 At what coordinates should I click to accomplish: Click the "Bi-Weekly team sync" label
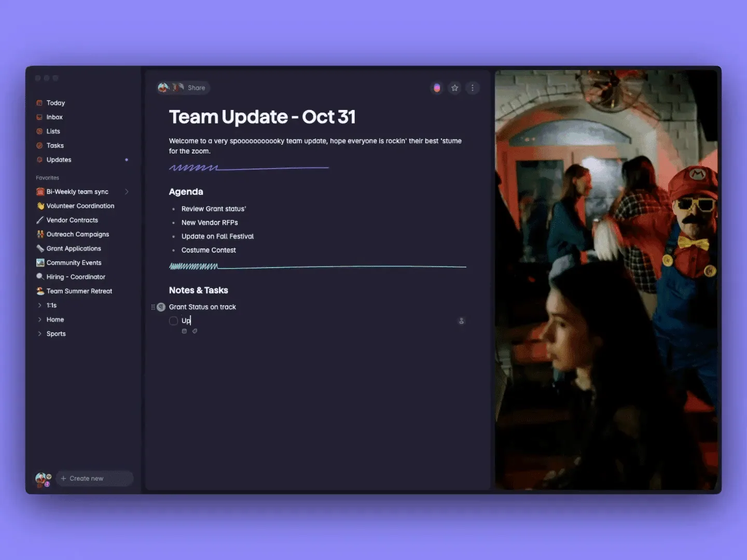[77, 192]
